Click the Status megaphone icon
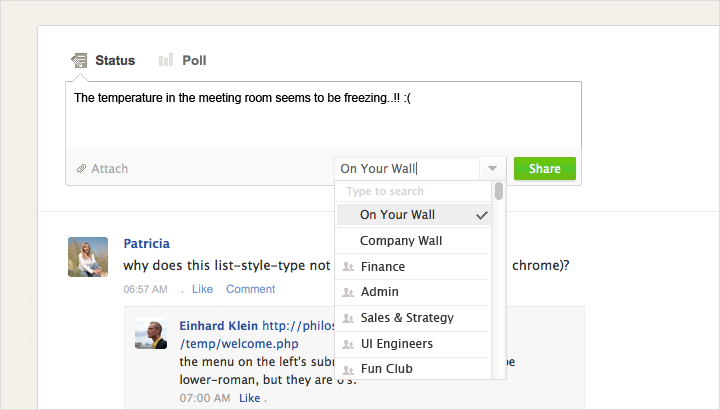720x410 pixels. pyautogui.click(x=79, y=61)
